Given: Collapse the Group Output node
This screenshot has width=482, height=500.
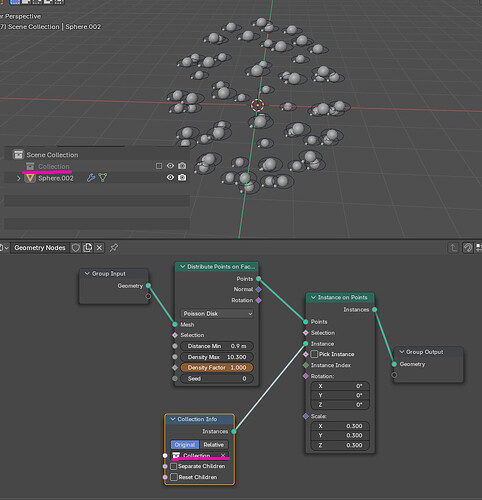Looking at the screenshot, I should pyautogui.click(x=402, y=352).
